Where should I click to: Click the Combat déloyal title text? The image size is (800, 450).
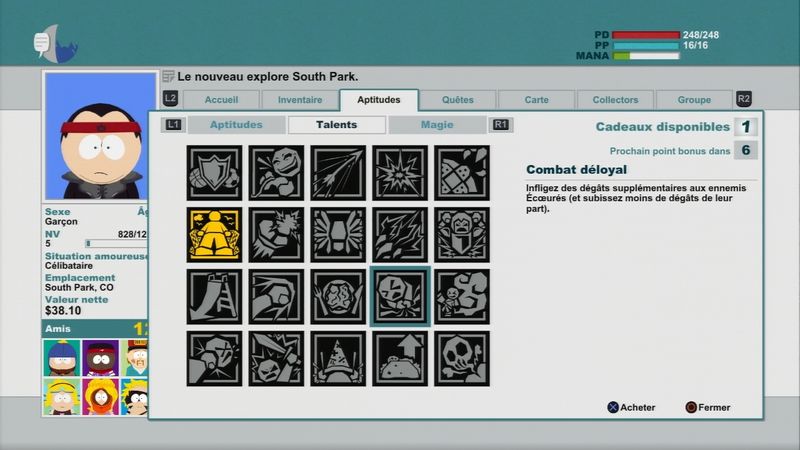pyautogui.click(x=577, y=169)
